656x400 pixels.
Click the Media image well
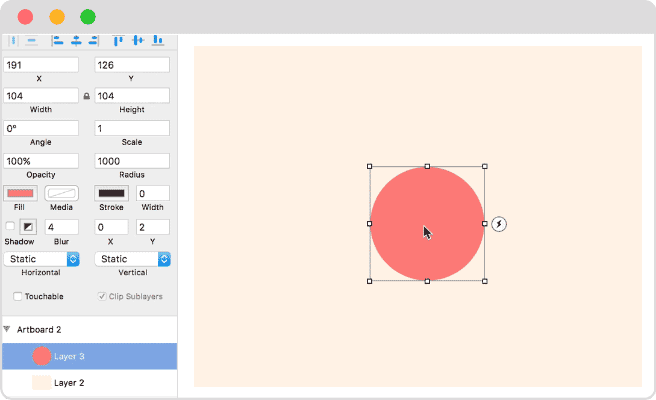click(62, 193)
